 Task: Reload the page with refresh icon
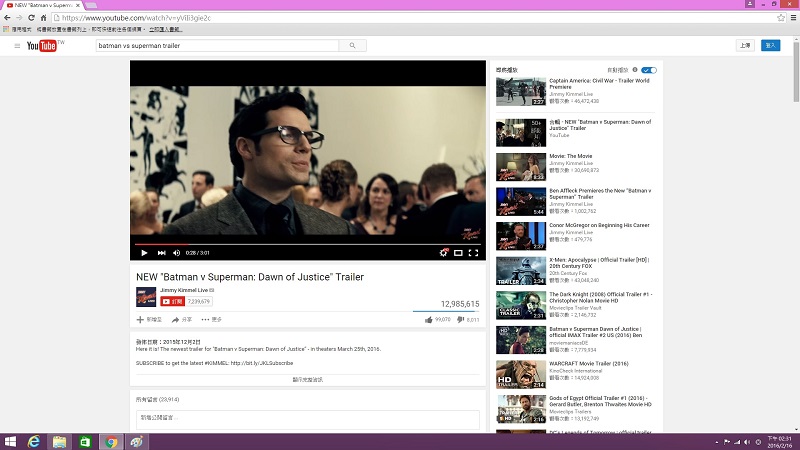31,18
